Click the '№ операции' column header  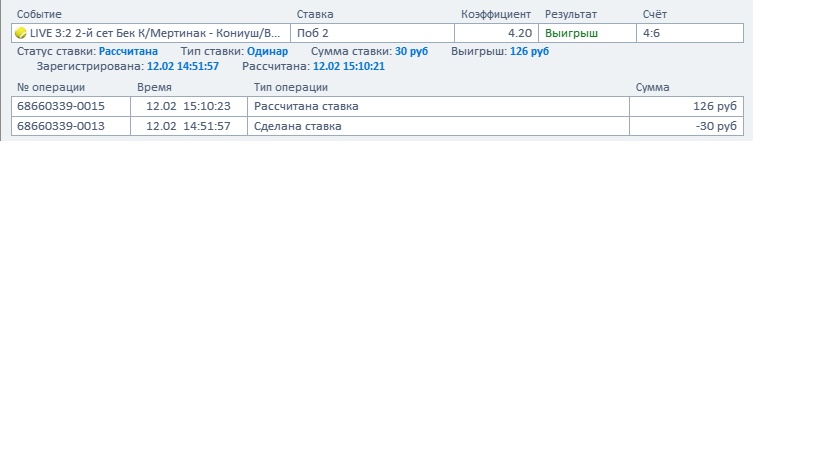pyautogui.click(x=51, y=87)
